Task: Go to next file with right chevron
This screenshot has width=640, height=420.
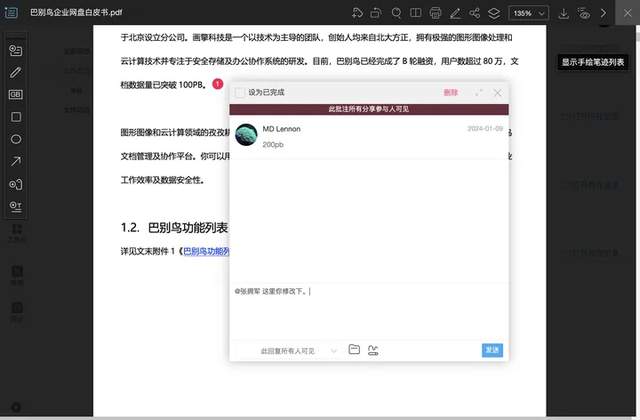Action: click(x=603, y=13)
